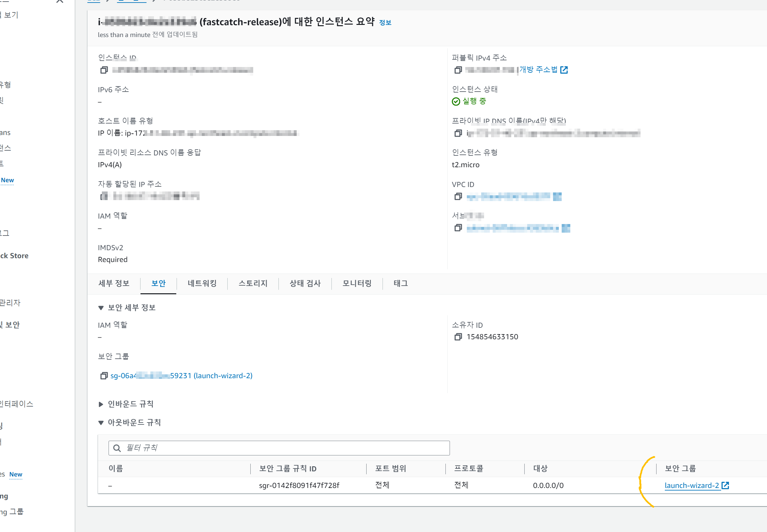Copy the subnet ID

click(x=458, y=228)
